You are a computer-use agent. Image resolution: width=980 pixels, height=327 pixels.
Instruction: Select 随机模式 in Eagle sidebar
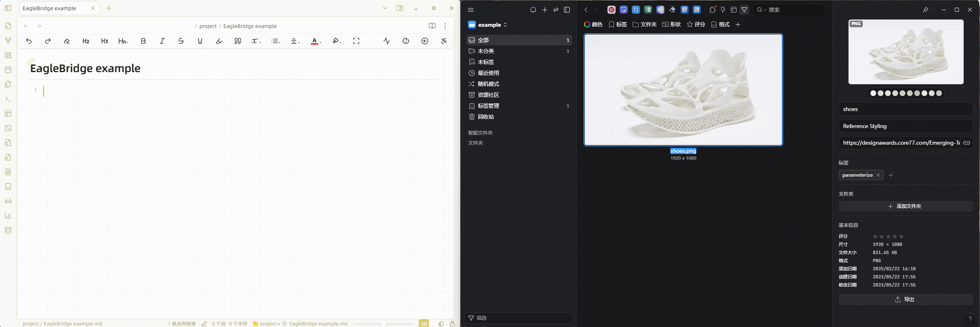[519, 84]
